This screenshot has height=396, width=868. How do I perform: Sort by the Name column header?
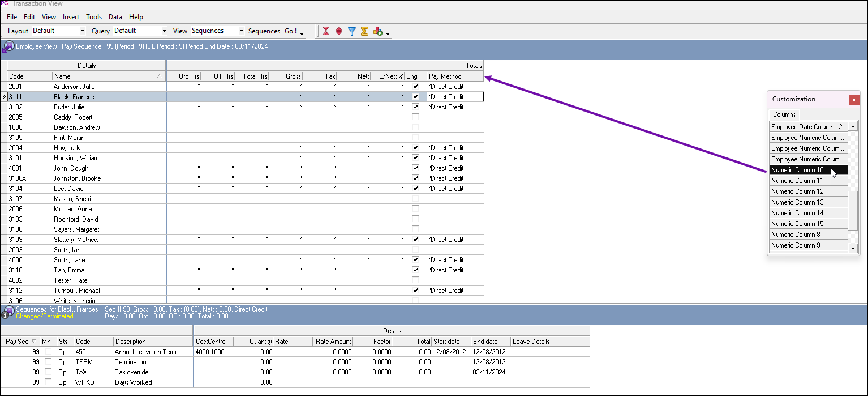pos(109,76)
